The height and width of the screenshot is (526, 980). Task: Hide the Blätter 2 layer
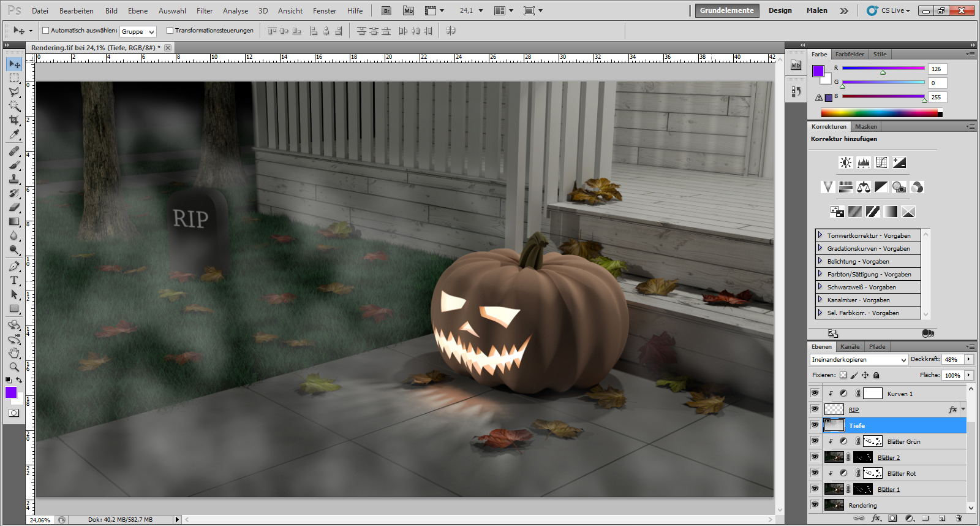(x=815, y=457)
